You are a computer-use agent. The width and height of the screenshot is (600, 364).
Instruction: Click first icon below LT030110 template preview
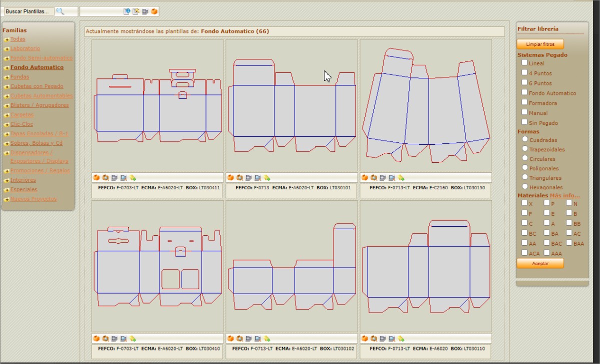364,339
